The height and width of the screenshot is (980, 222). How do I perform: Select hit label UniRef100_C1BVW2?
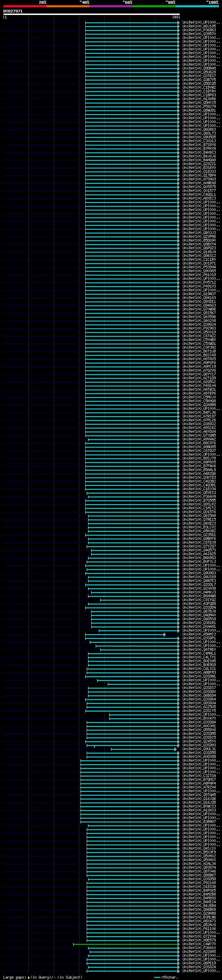tap(199, 88)
